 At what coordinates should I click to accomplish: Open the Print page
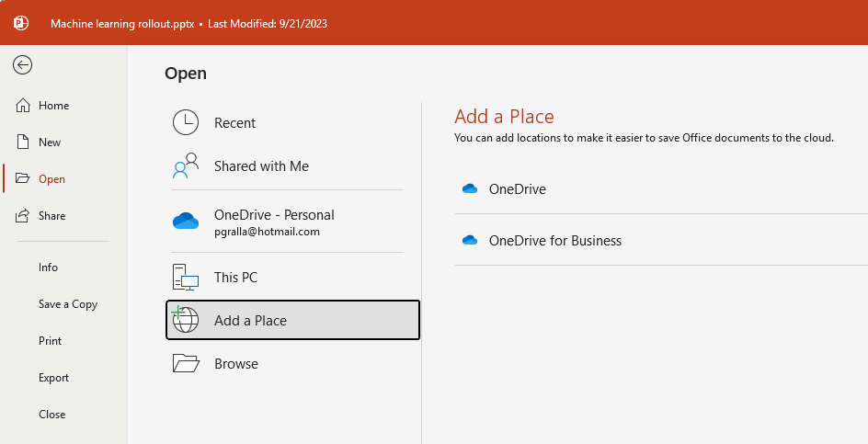pyautogui.click(x=50, y=340)
